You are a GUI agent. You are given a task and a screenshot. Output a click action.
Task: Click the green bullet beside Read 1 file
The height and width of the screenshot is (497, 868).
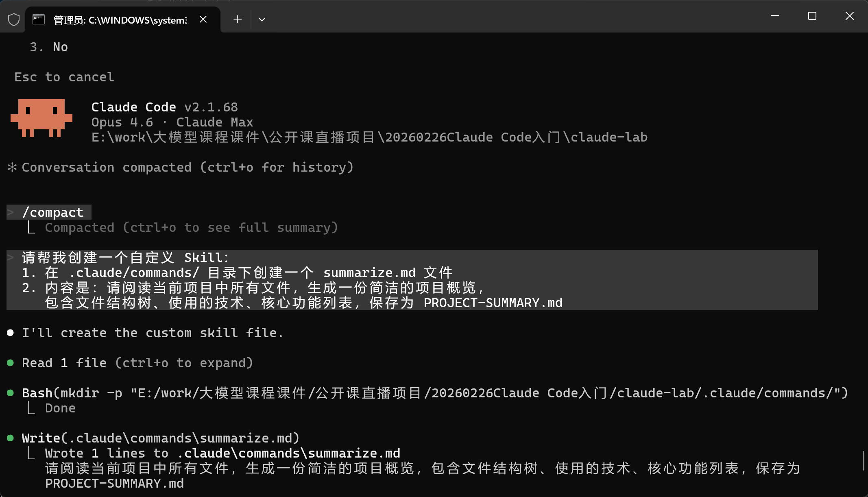[11, 363]
